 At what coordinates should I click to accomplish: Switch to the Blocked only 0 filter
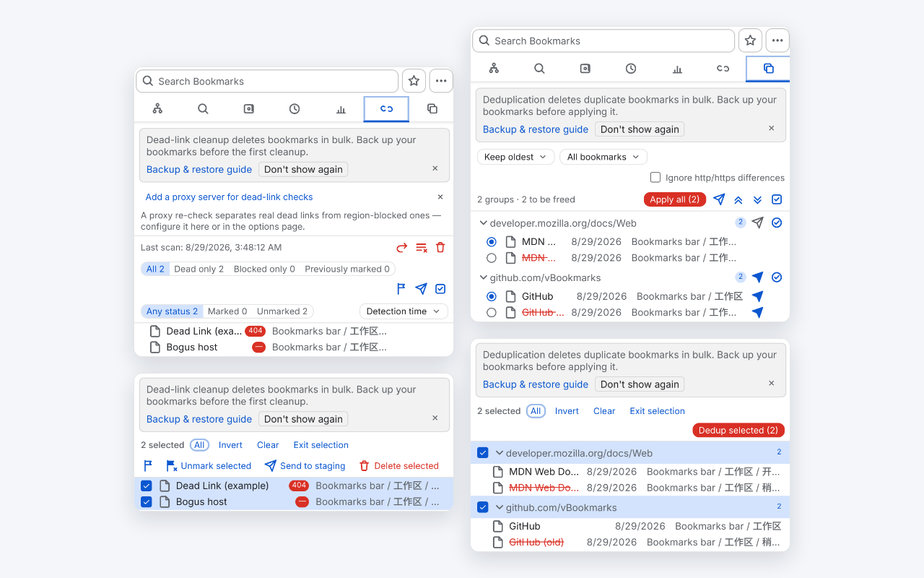264,269
